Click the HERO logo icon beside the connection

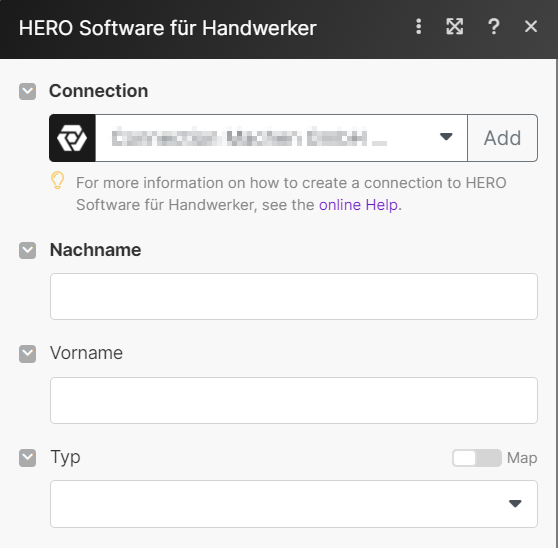coord(72,138)
